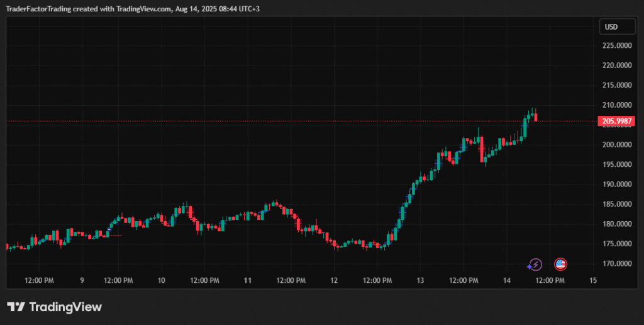Click the TradingView logo

pos(54,307)
